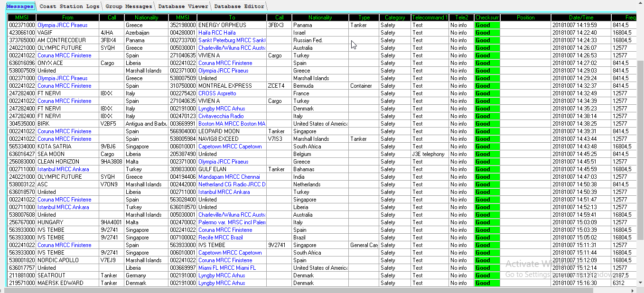Viewport: 644px width, 293px height.
Task: Select the MMSI 423066100 cell
Action: 22,33
